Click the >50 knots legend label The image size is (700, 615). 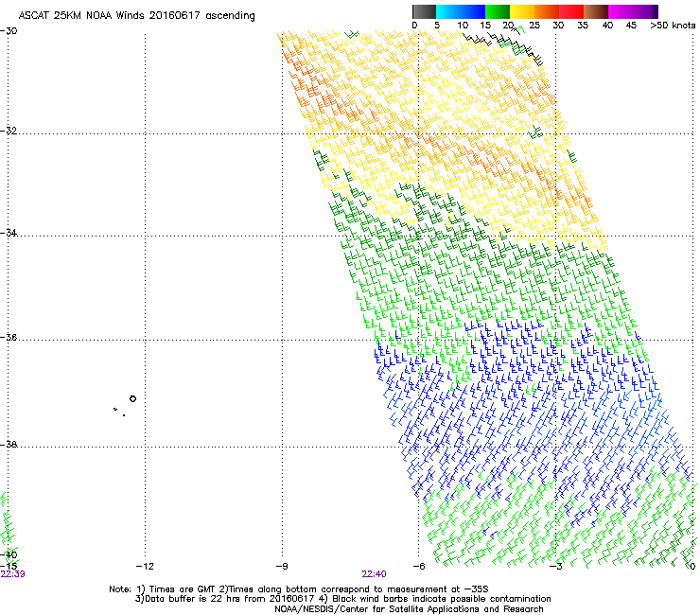point(673,26)
